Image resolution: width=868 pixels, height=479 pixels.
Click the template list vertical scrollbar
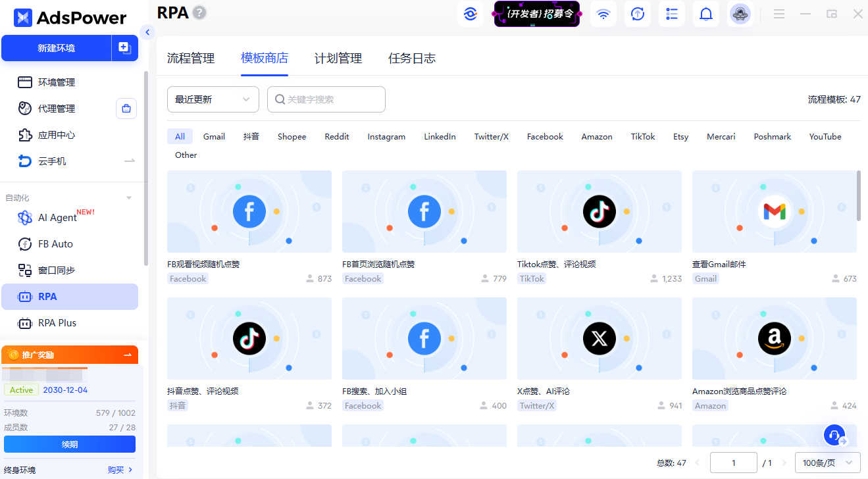pyautogui.click(x=859, y=195)
